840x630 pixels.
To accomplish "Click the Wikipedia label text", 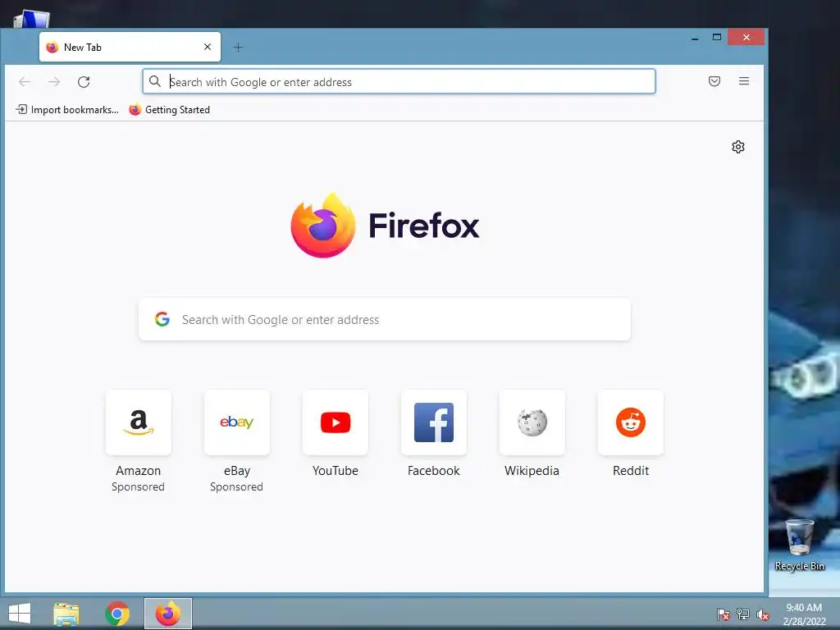I will point(532,471).
